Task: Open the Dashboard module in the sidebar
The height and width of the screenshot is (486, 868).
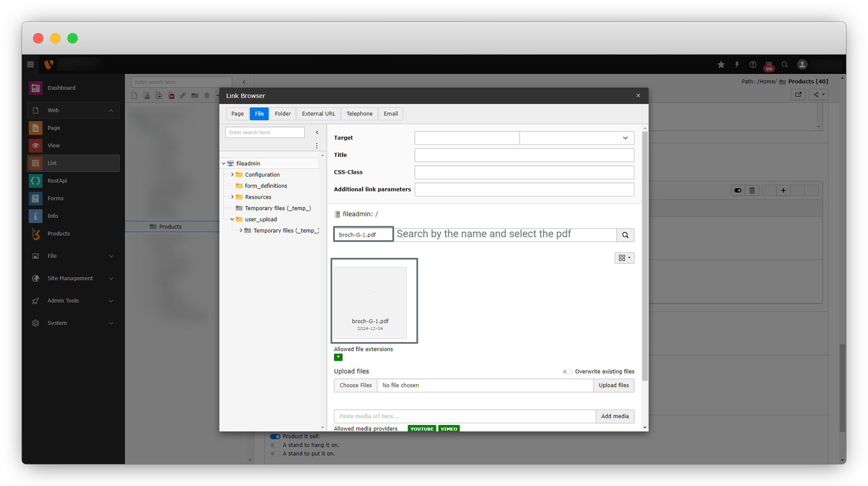Action: coord(61,88)
